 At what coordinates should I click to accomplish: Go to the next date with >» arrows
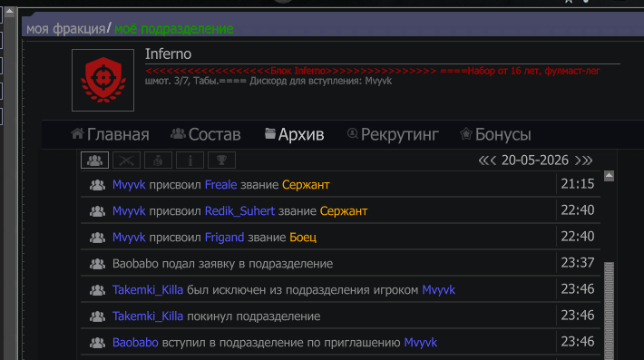(x=583, y=161)
